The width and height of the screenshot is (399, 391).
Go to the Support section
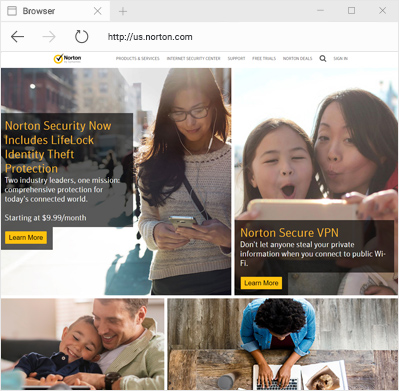click(236, 59)
